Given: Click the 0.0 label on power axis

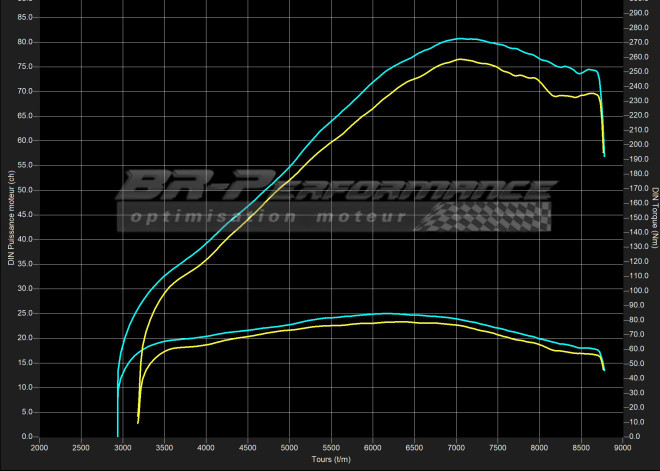Looking at the screenshot, I should coord(27,436).
